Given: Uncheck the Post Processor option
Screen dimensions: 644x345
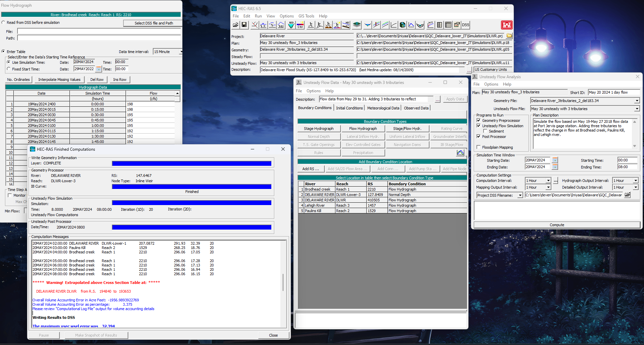Looking at the screenshot, I should pos(478,136).
